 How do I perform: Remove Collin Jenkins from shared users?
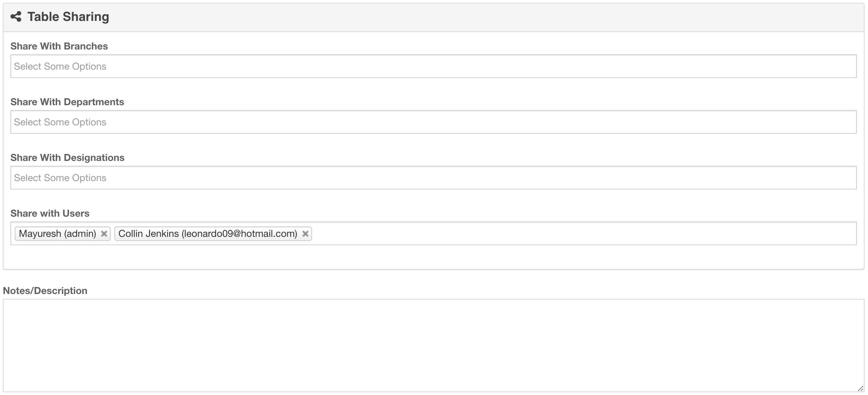tap(305, 234)
